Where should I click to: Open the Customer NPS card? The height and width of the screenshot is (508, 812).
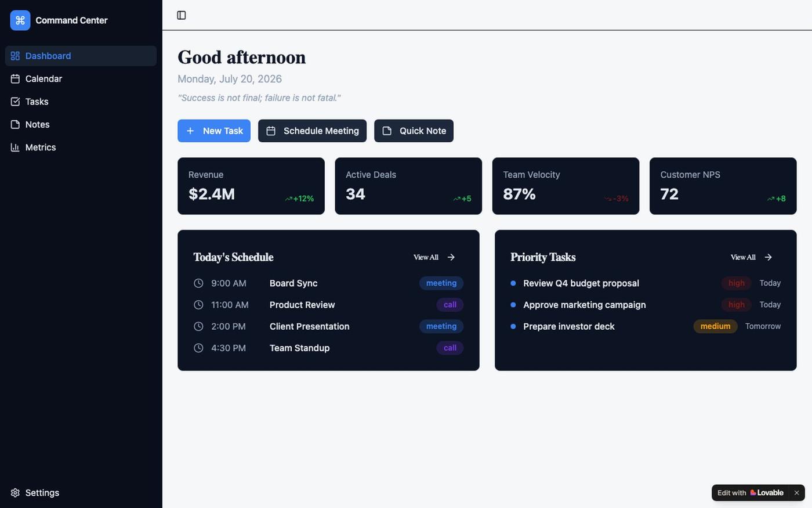pos(723,186)
